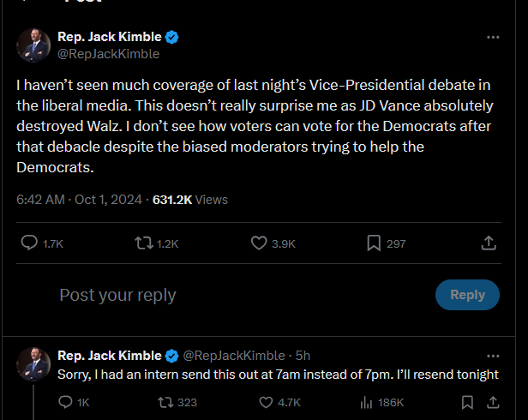Bookmark the intern reply tweet
528x420 pixels.
click(467, 402)
